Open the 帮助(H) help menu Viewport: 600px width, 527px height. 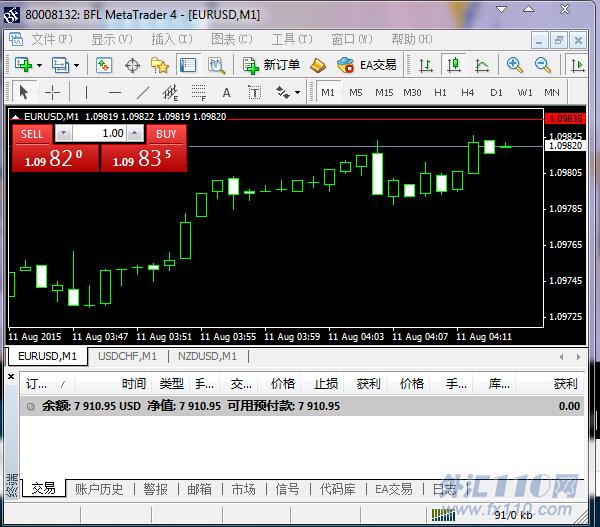point(412,39)
